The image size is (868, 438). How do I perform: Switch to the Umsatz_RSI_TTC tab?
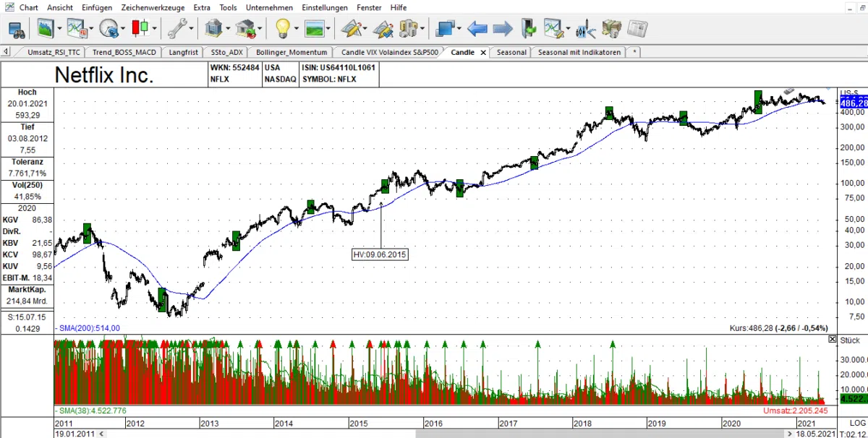tap(54, 52)
